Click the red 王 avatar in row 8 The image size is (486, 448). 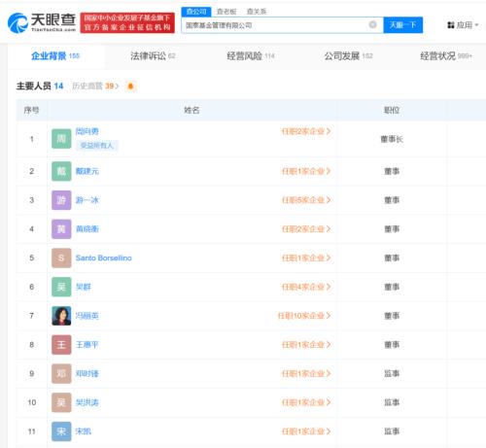[61, 345]
